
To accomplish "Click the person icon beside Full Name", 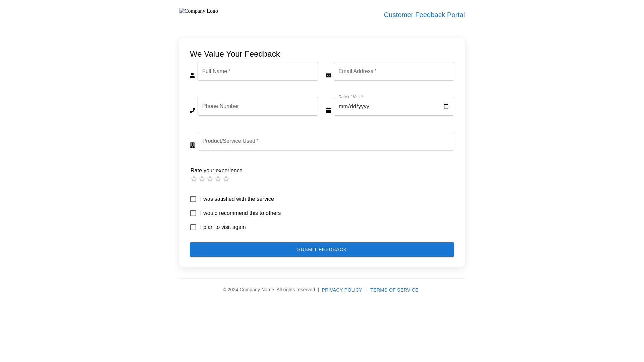I will click(192, 75).
